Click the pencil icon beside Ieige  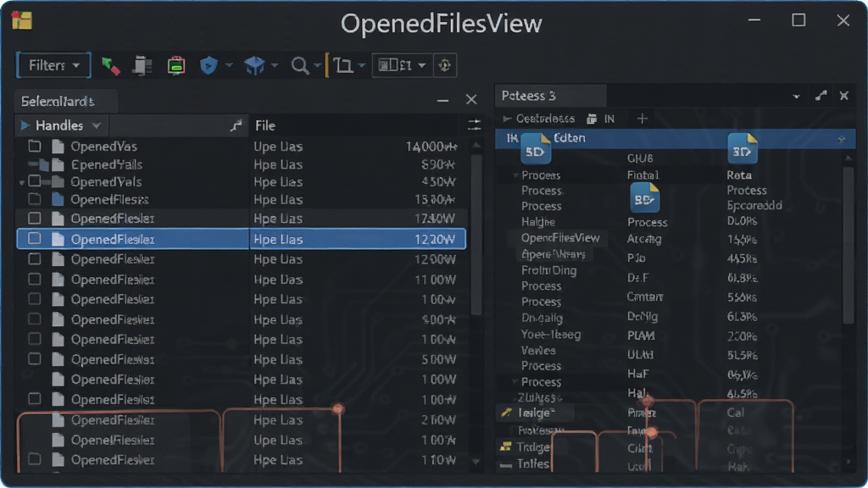click(x=506, y=413)
